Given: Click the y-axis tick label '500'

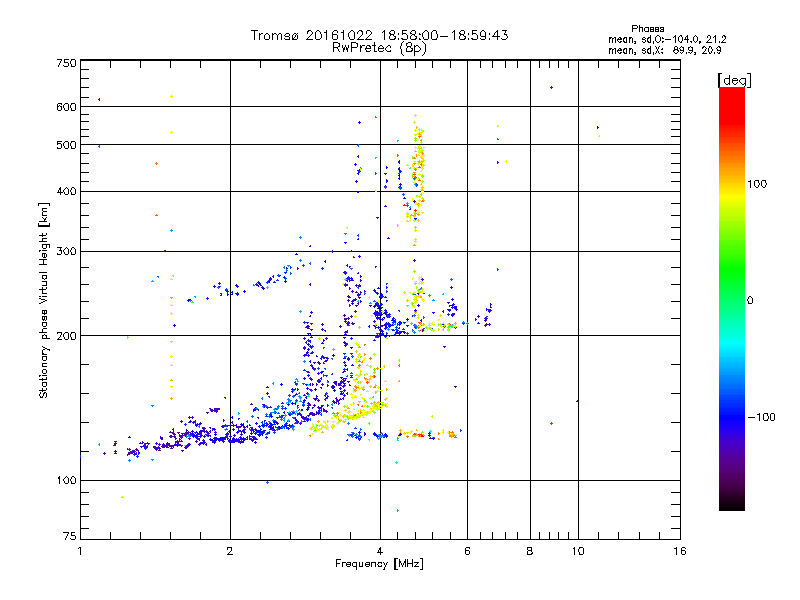Looking at the screenshot, I should (67, 145).
